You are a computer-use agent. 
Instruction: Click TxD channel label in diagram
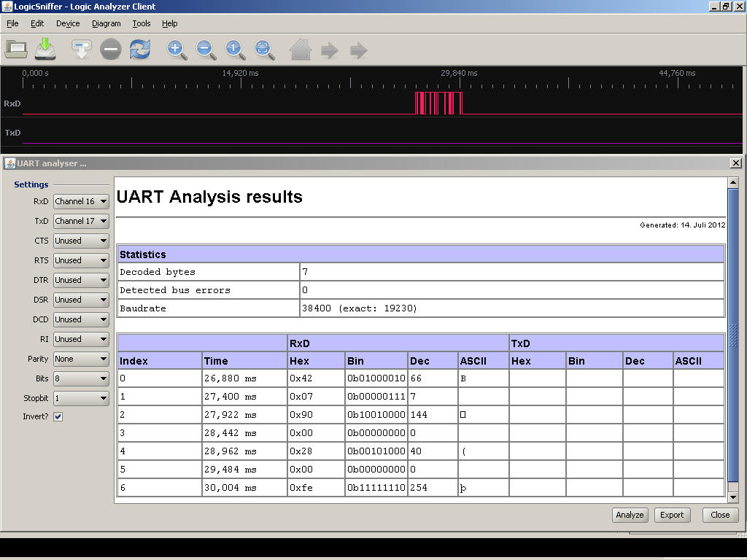pos(12,133)
